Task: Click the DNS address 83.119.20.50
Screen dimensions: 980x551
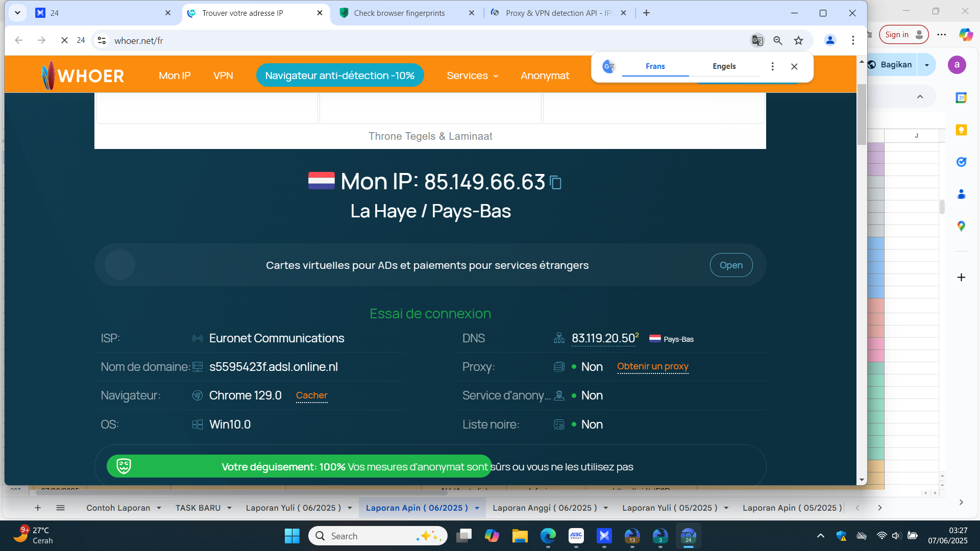Action: click(603, 339)
